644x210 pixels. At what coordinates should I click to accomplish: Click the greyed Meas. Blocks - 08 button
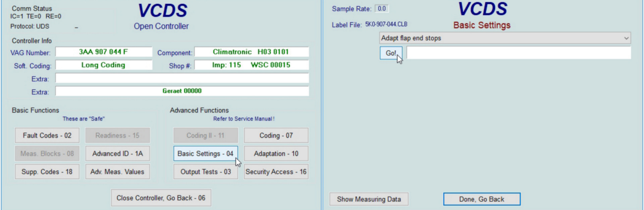[47, 154]
